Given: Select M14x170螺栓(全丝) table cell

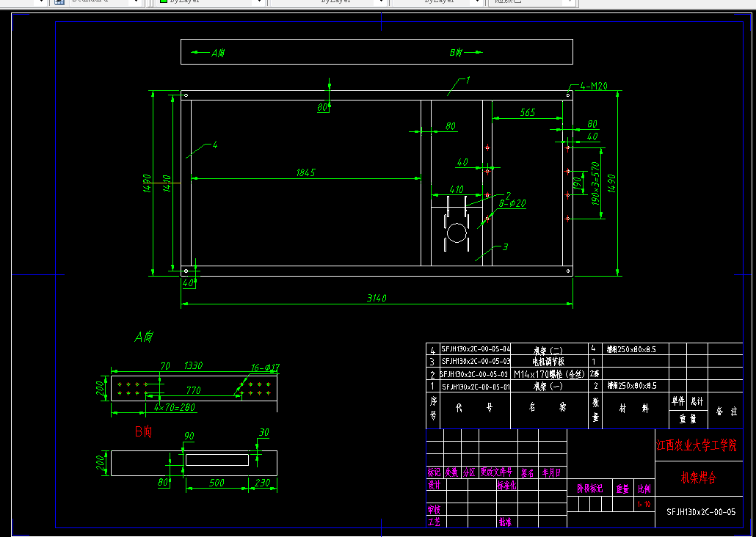Looking at the screenshot, I should coord(549,374).
